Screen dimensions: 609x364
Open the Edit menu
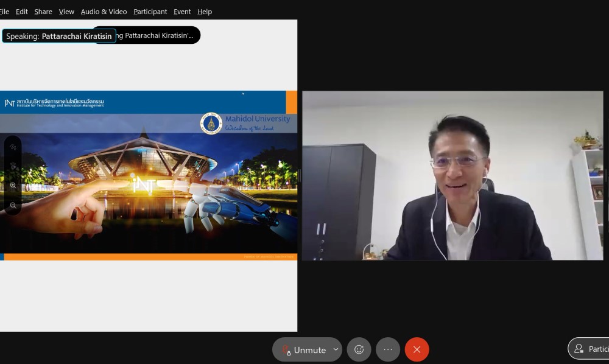coord(22,12)
